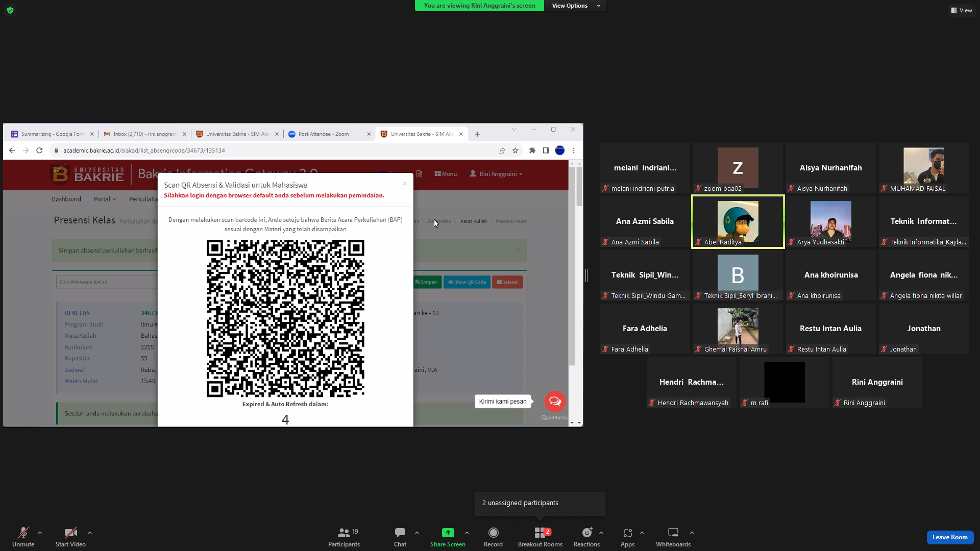Open the Rini Anggraini user dropdown

pyautogui.click(x=496, y=174)
